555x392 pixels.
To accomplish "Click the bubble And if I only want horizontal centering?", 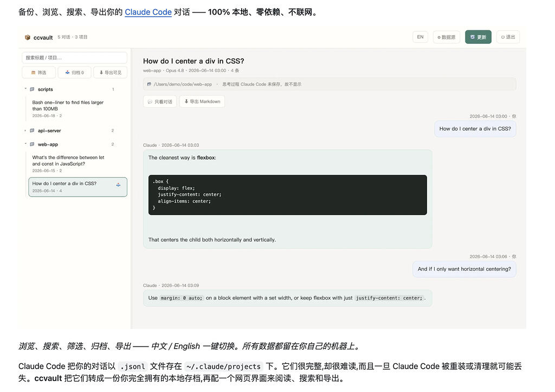I will click(464, 269).
